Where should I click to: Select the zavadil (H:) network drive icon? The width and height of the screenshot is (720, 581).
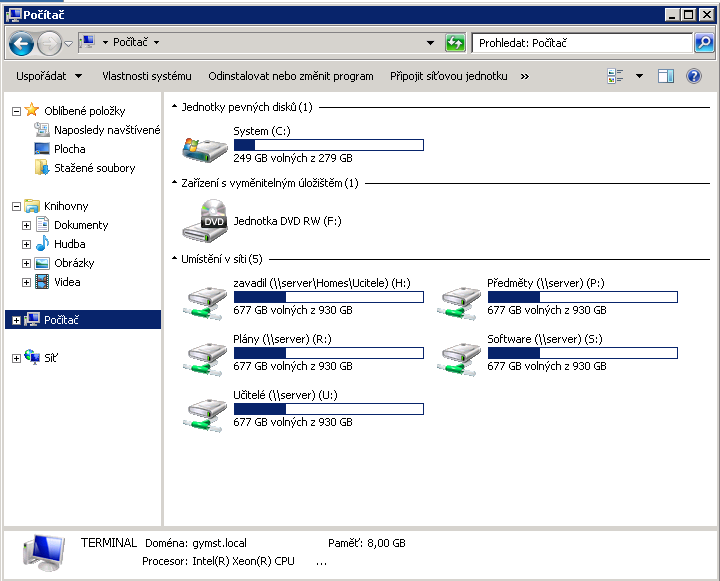(x=205, y=303)
